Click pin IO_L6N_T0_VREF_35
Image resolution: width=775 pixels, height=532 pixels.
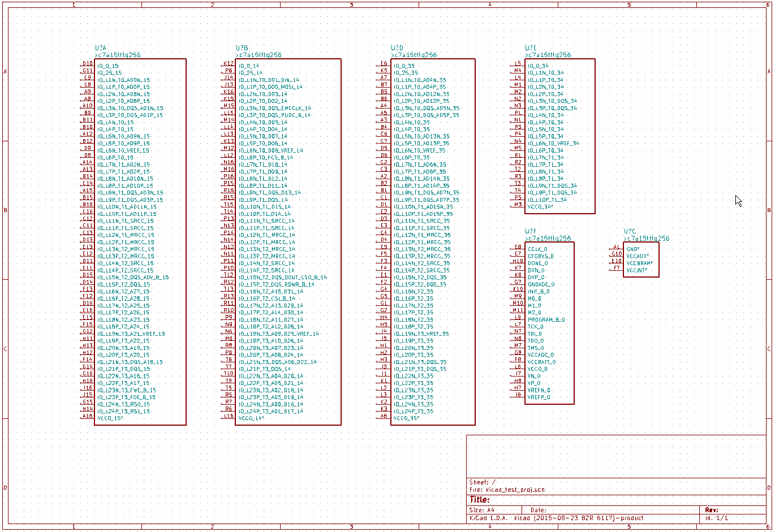tap(419, 150)
